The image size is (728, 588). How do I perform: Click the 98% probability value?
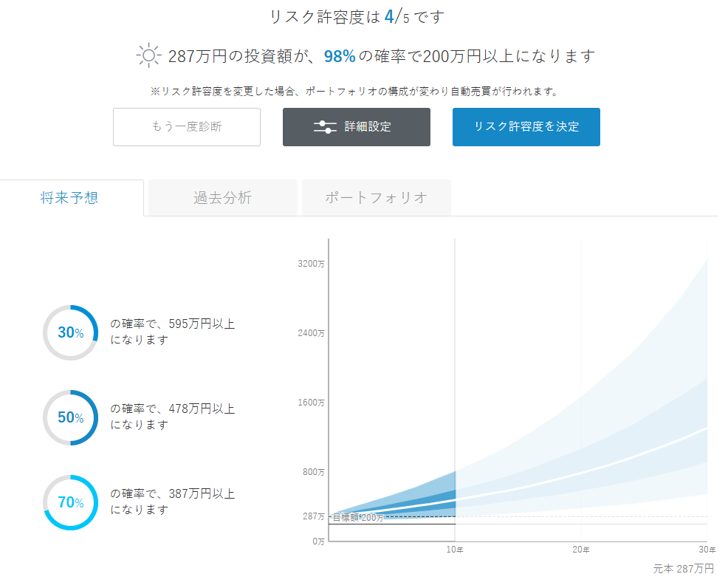[x=340, y=56]
